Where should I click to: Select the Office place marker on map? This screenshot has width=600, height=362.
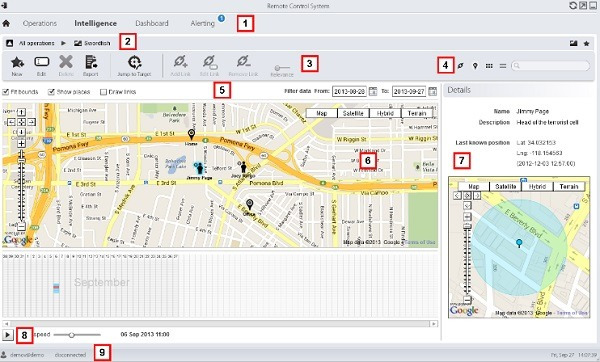pyautogui.click(x=249, y=205)
